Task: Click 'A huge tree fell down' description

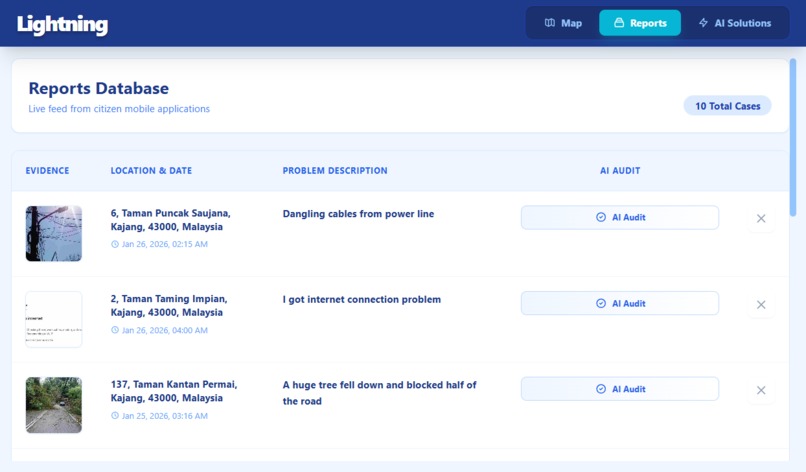Action: point(379,393)
